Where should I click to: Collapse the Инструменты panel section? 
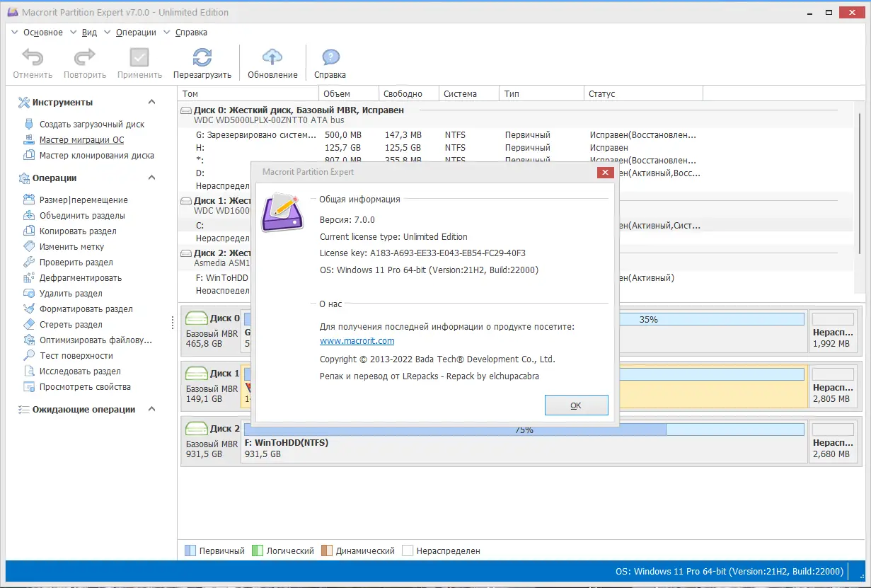(151, 103)
